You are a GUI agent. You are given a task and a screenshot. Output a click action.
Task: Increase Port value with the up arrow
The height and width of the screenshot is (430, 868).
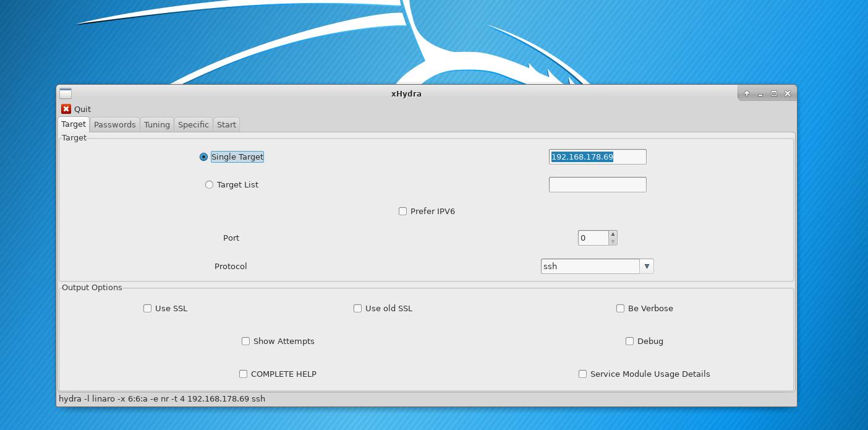(x=613, y=234)
